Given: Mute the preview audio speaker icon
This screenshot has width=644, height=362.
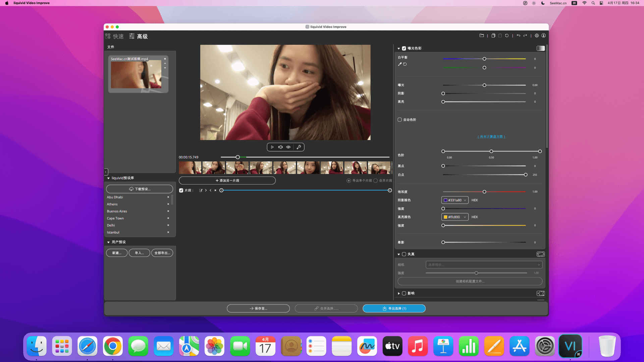Looking at the screenshot, I should click(280, 147).
